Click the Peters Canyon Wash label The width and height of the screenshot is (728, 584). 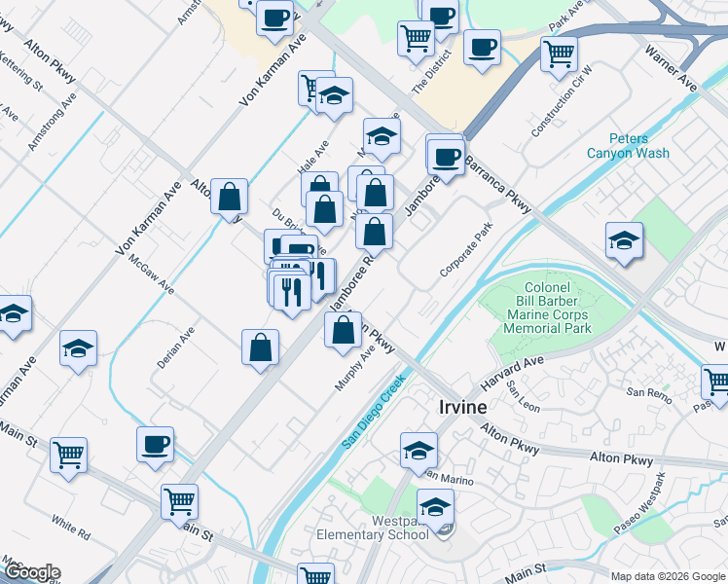(x=628, y=146)
